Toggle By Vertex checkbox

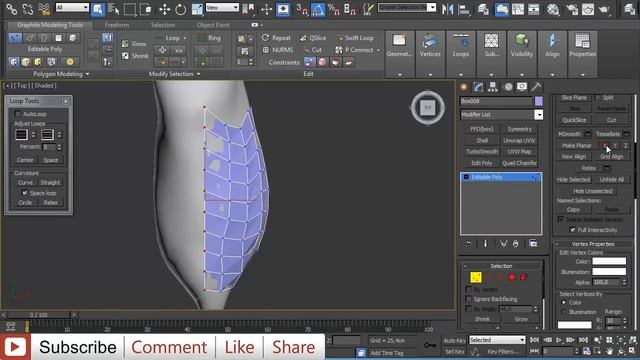point(469,289)
